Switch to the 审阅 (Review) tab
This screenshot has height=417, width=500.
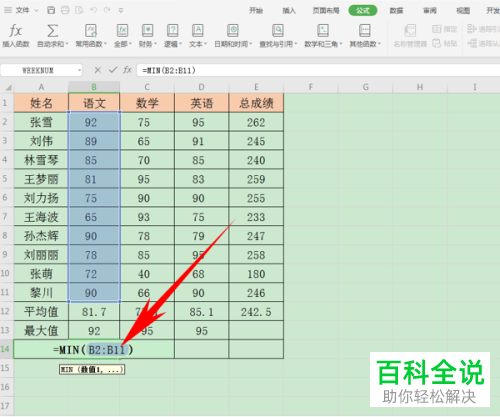(430, 11)
